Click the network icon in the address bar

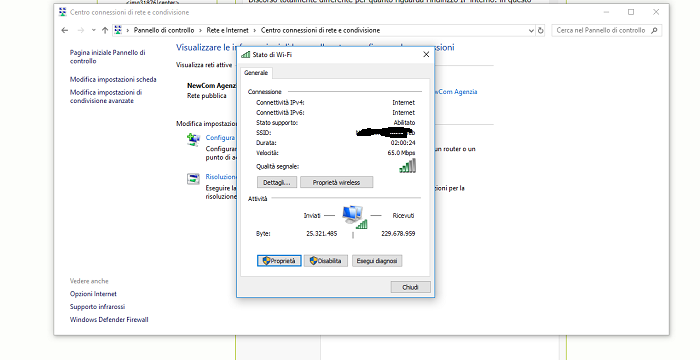pyautogui.click(x=118, y=30)
